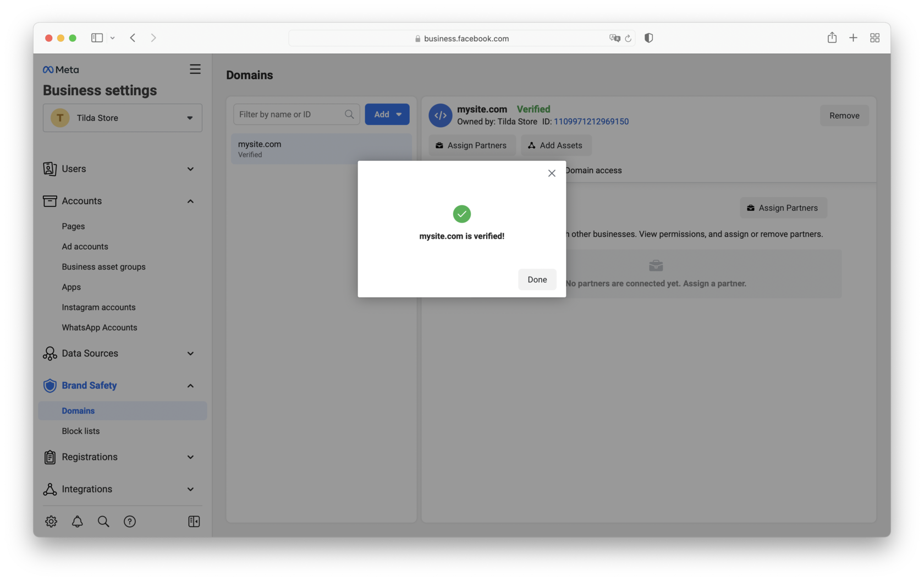Image resolution: width=924 pixels, height=581 pixels.
Task: Select Domains in the sidebar
Action: 123,411
